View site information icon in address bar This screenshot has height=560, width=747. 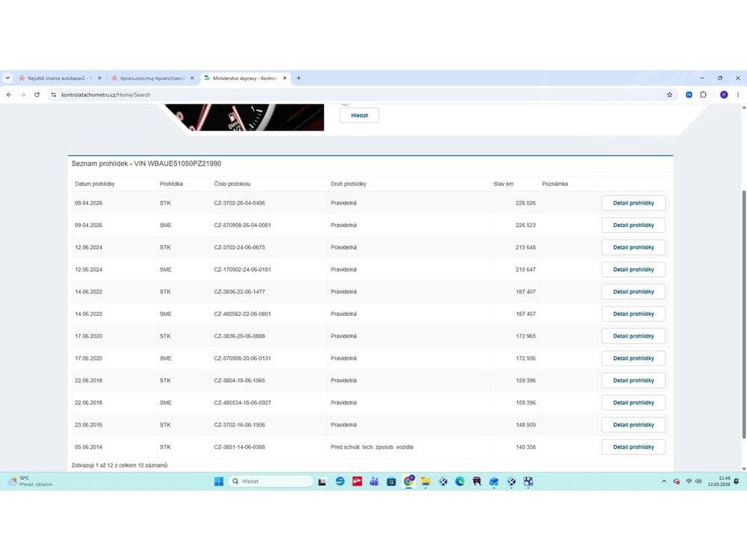pyautogui.click(x=53, y=95)
